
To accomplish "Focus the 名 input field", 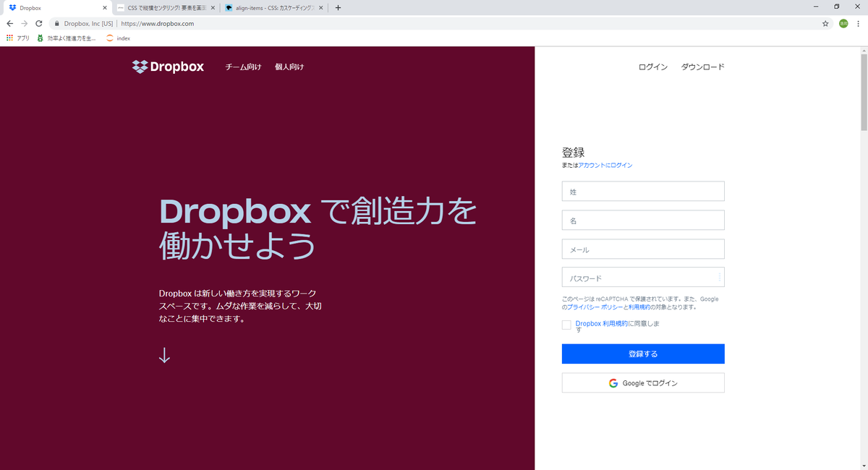I will (x=643, y=220).
